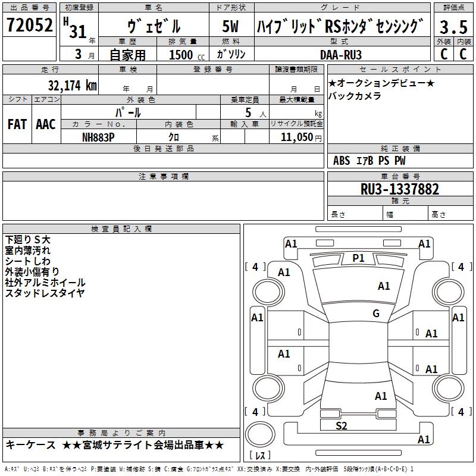The image size is (476, 476).
Task: Click the キーケース office notice text
Action: [31, 445]
